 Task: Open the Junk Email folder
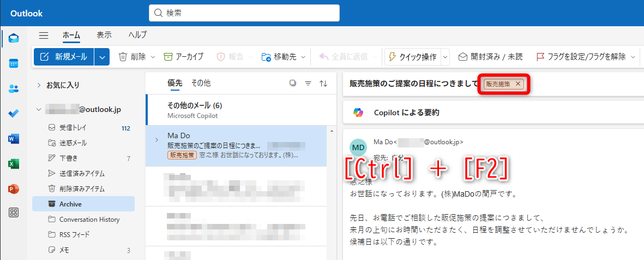coord(84,143)
